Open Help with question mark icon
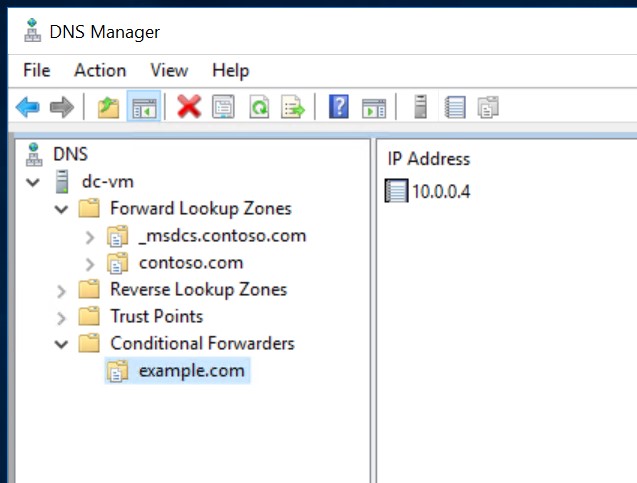 (x=339, y=106)
